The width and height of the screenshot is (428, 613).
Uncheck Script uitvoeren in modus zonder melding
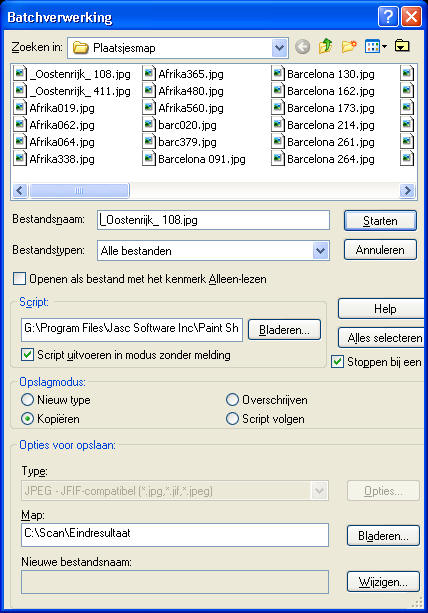pyautogui.click(x=27, y=355)
